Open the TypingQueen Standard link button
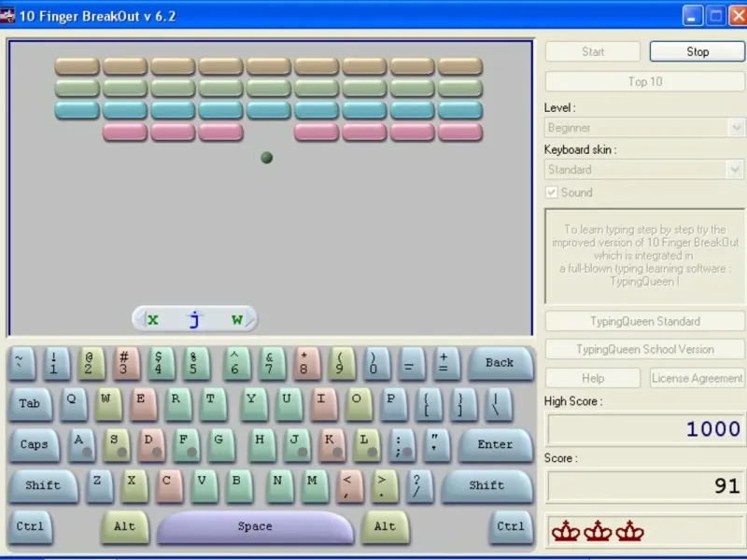 coord(645,321)
